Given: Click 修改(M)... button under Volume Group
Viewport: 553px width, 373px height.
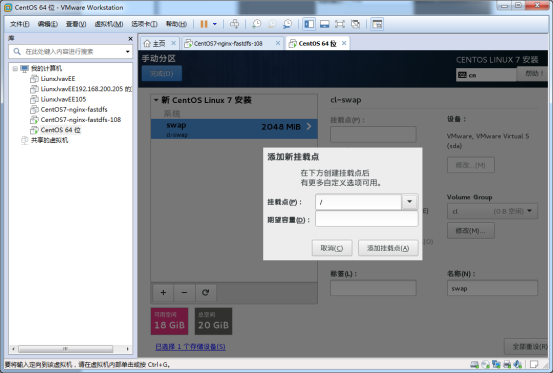Looking at the screenshot, I should [x=471, y=231].
